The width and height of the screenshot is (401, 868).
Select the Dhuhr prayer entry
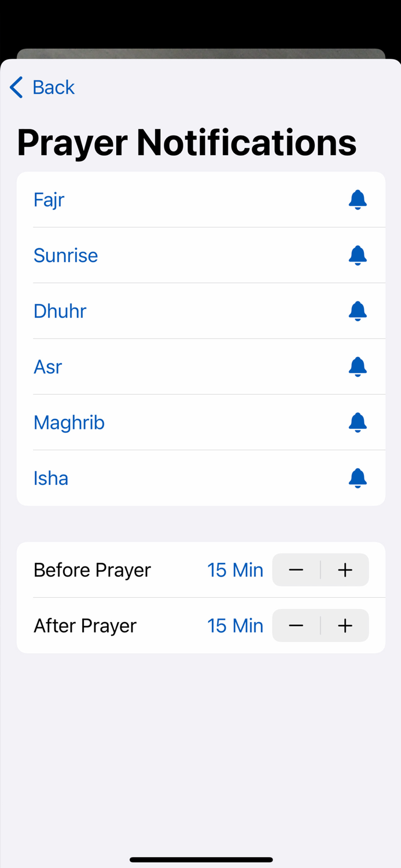[60, 311]
